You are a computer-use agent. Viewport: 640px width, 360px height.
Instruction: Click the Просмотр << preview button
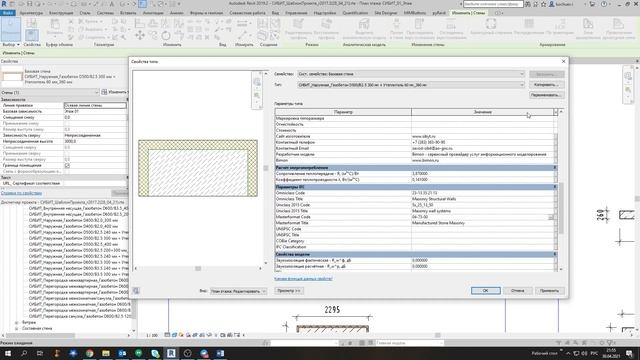pyautogui.click(x=289, y=291)
